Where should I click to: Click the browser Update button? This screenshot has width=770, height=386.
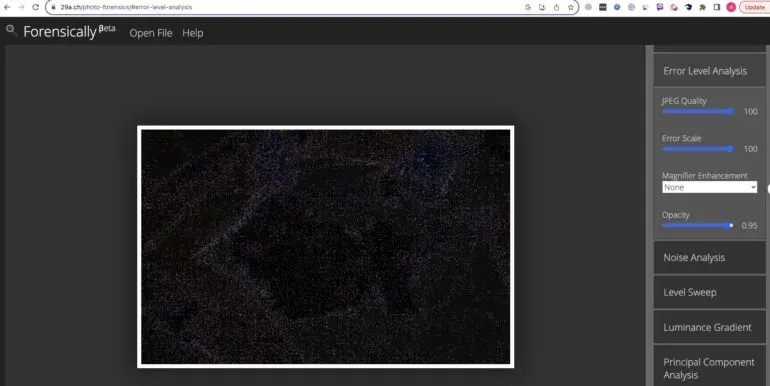pos(754,7)
